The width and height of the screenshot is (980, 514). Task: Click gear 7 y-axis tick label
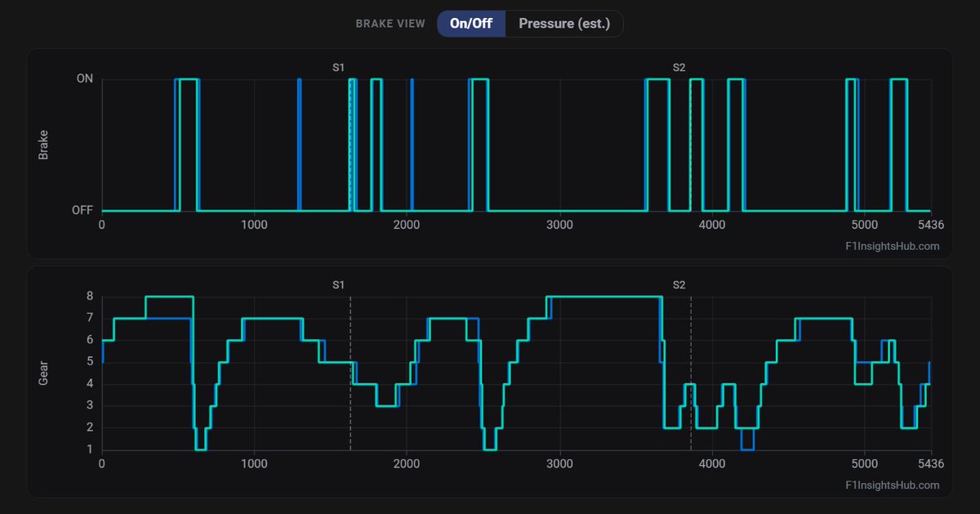[90, 318]
